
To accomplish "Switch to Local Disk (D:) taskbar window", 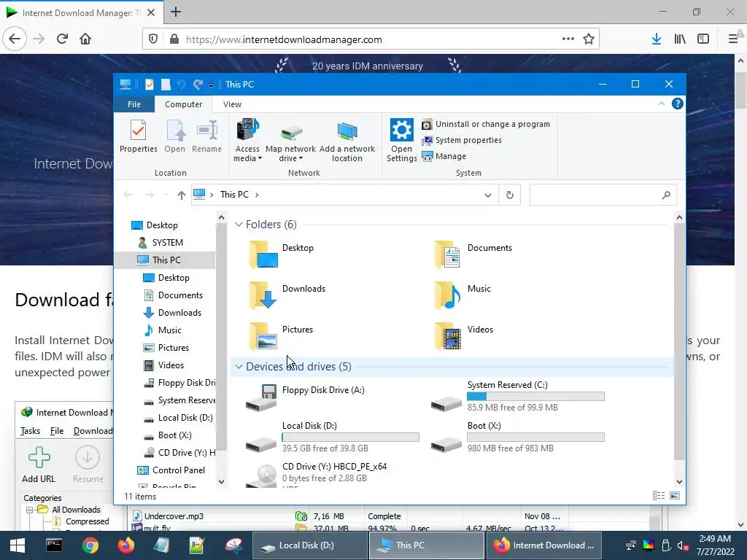I will tap(309, 545).
